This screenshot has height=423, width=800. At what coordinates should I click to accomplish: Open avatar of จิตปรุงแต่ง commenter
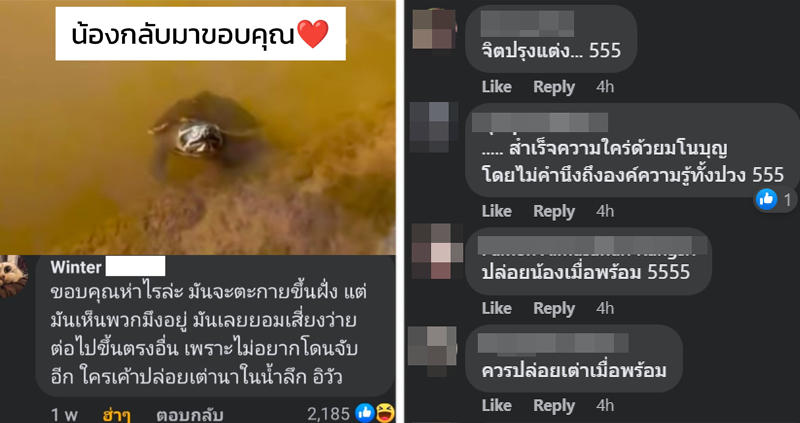(x=434, y=29)
